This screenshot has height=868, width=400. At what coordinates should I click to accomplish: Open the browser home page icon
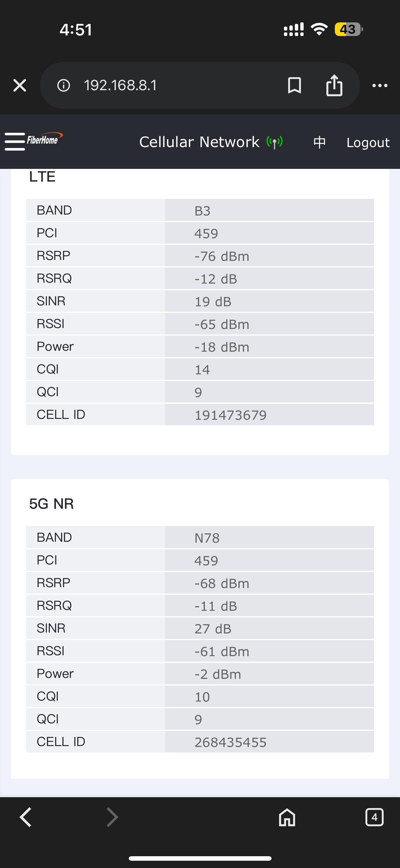tap(287, 817)
